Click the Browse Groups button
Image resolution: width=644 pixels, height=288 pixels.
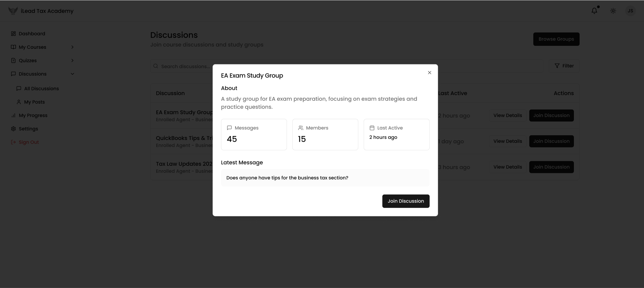point(556,39)
